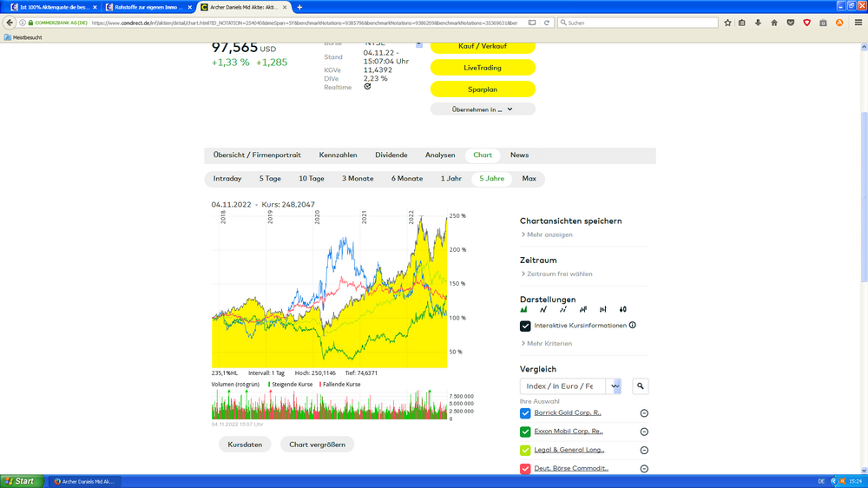Select the candlestick chart display icon
The image size is (868, 488).
[622, 310]
